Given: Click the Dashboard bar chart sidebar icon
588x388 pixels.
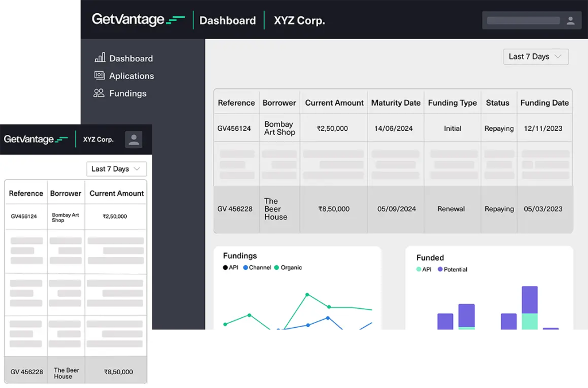Looking at the screenshot, I should 100,58.
